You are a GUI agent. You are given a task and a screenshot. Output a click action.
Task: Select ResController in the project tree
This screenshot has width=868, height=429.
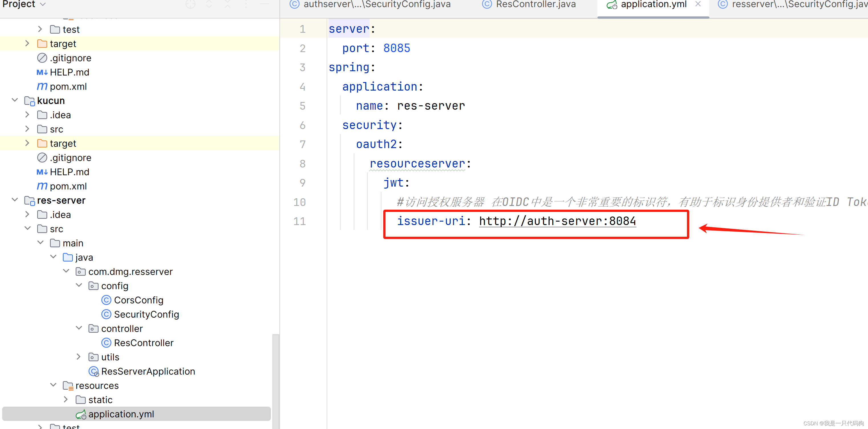(143, 343)
